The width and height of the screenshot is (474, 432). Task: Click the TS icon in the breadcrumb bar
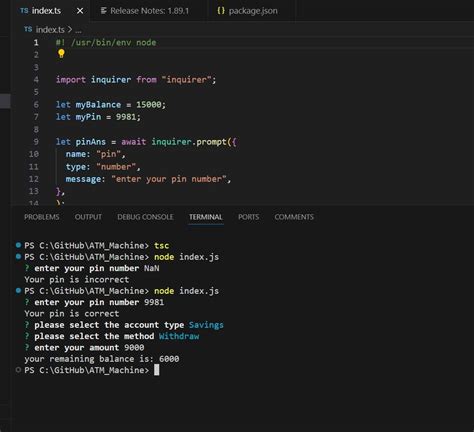28,29
